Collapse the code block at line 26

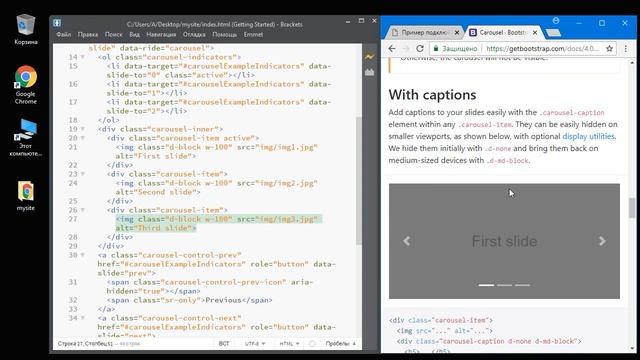coord(83,210)
